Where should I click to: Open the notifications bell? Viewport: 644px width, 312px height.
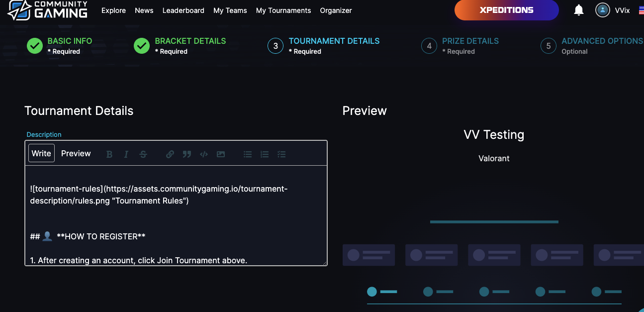pyautogui.click(x=579, y=10)
